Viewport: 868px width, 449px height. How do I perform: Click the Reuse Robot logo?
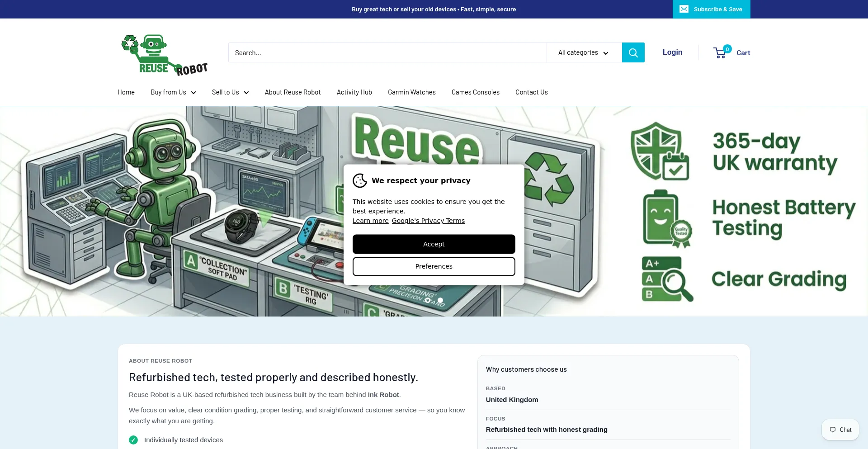tap(164, 55)
